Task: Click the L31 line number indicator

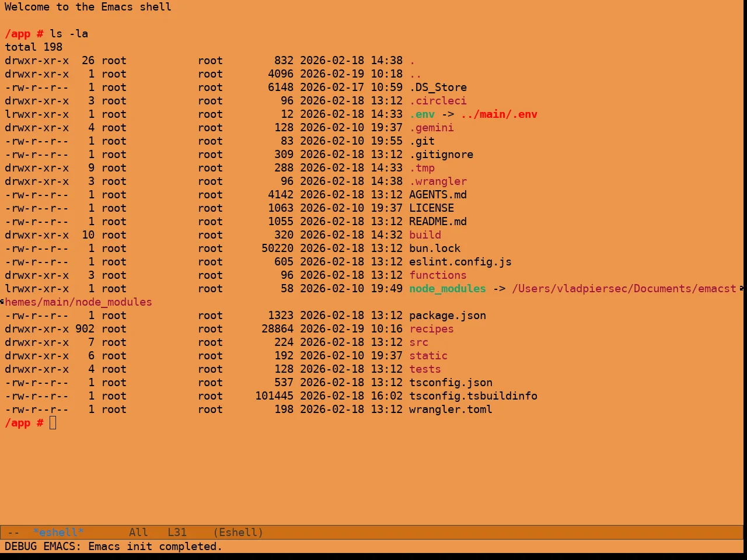Action: pos(177,532)
